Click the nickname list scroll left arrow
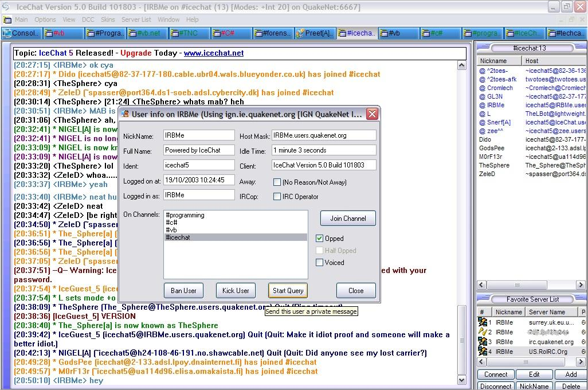 (482, 285)
